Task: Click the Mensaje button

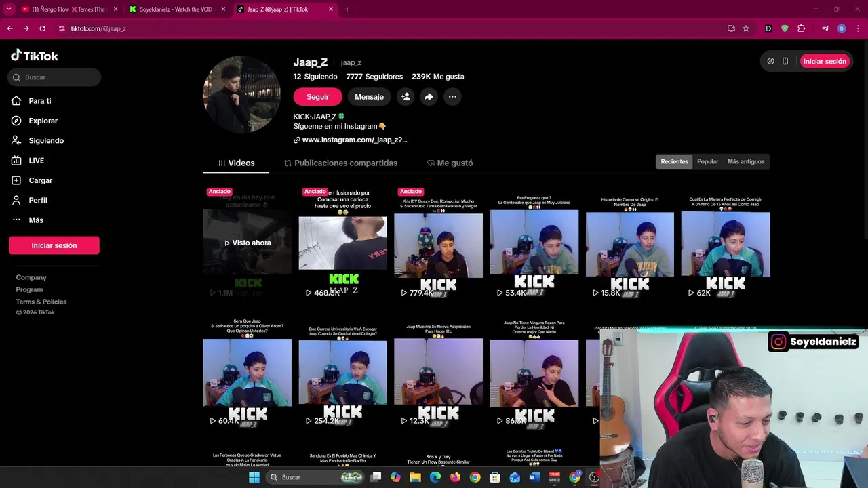Action: 369,97
